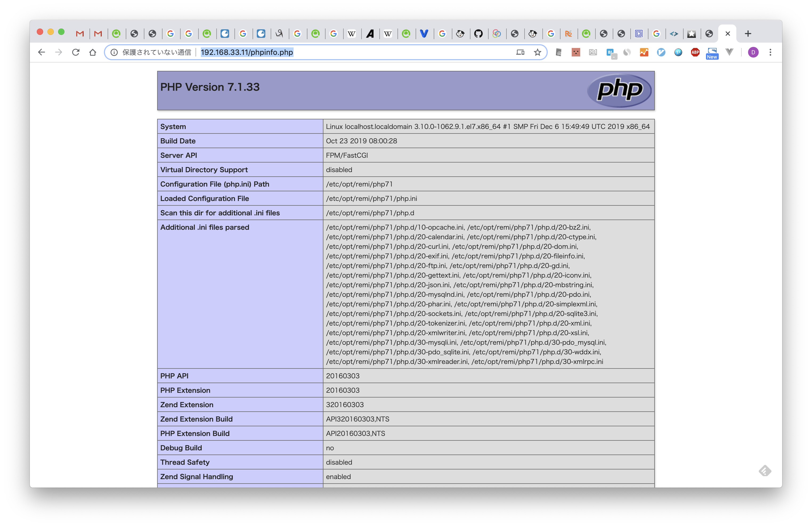Click the Vue.js devtools extension icon
This screenshot has height=527, width=812.
[729, 52]
